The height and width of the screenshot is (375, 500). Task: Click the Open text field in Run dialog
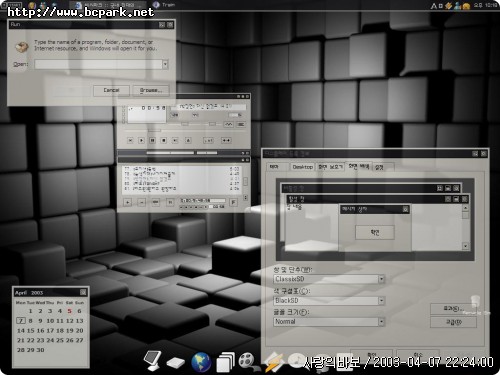[x=98, y=64]
